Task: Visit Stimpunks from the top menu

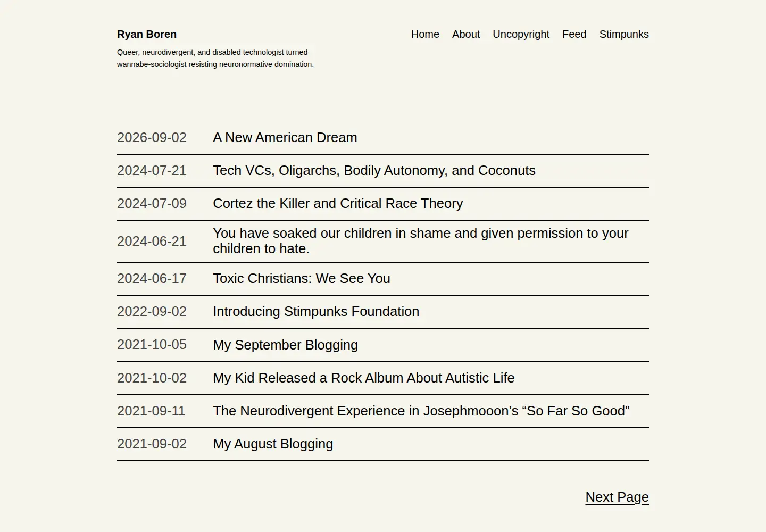Action: 624,34
